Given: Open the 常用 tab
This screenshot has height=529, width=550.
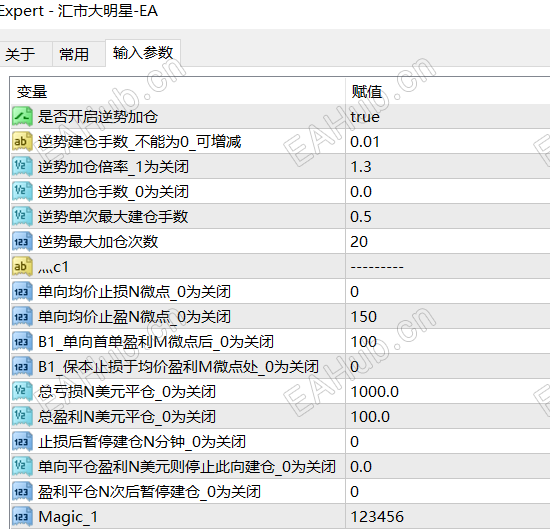Looking at the screenshot, I should coord(79,54).
